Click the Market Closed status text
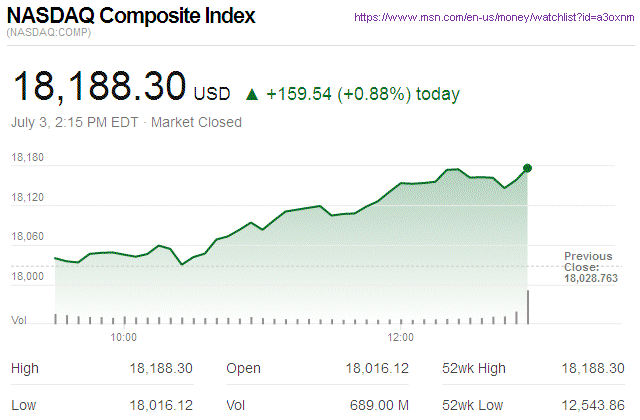The height and width of the screenshot is (420, 640). (197, 123)
